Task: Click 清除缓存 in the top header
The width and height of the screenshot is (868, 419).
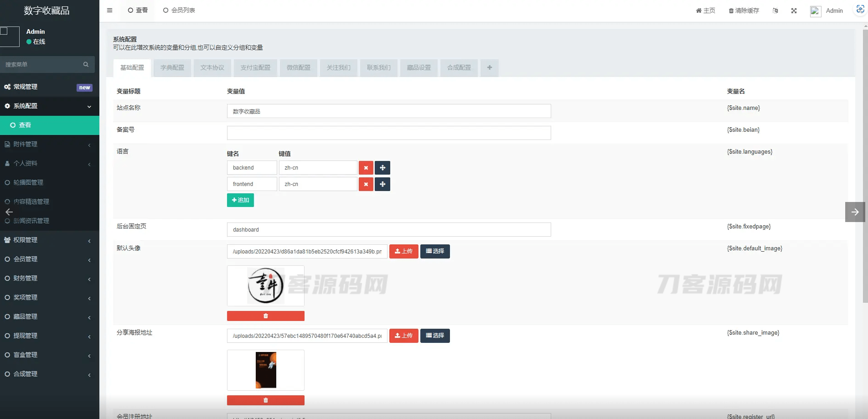Action: [x=744, y=10]
